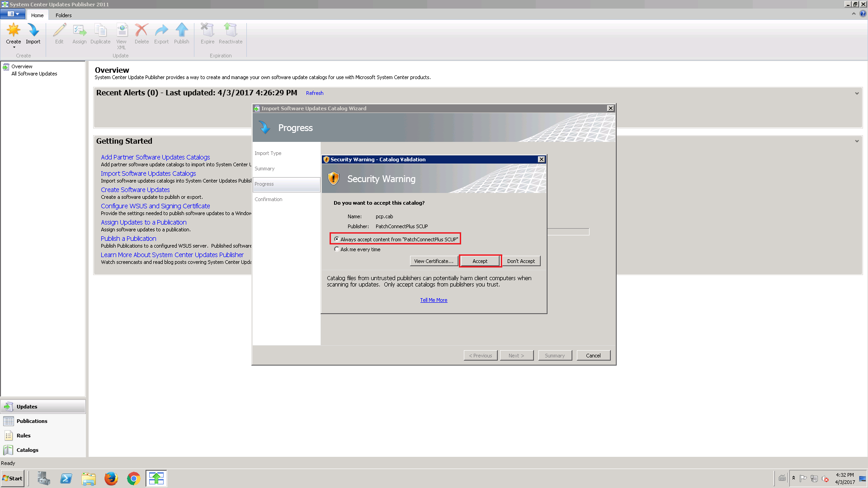This screenshot has height=488, width=868.
Task: Click the Updates sidebar icon
Action: [8, 406]
